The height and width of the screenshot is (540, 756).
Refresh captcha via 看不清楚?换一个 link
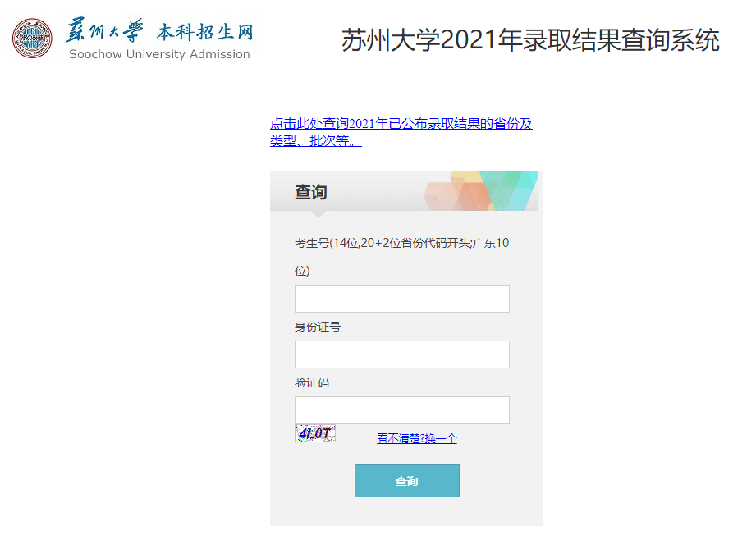point(417,438)
